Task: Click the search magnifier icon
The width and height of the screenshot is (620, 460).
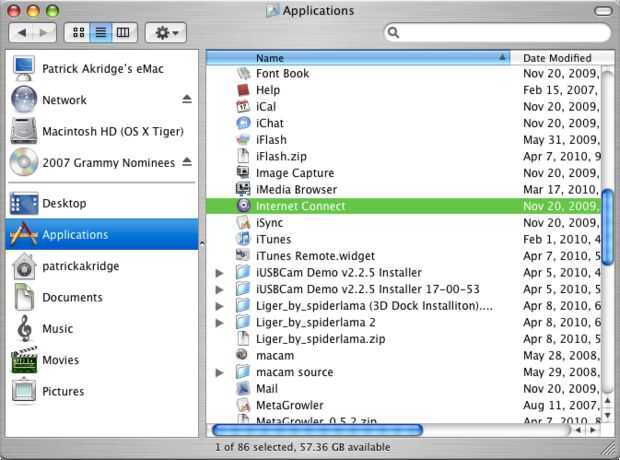Action: 393,32
